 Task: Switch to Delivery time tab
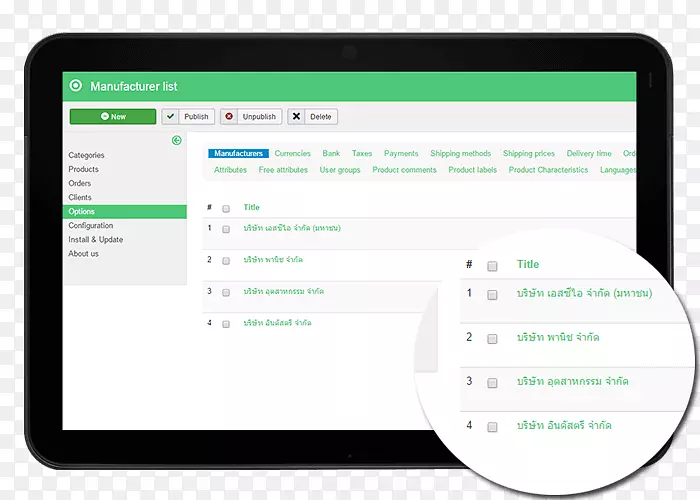[x=589, y=153]
